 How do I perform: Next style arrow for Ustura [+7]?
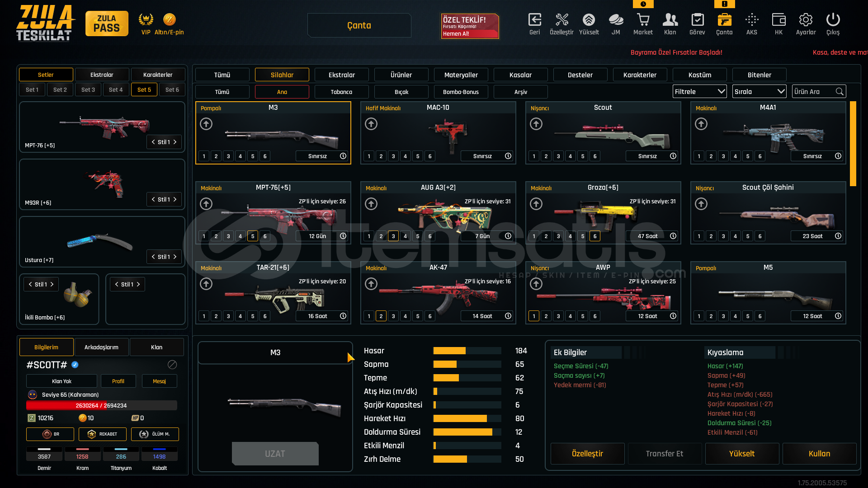[x=175, y=257]
